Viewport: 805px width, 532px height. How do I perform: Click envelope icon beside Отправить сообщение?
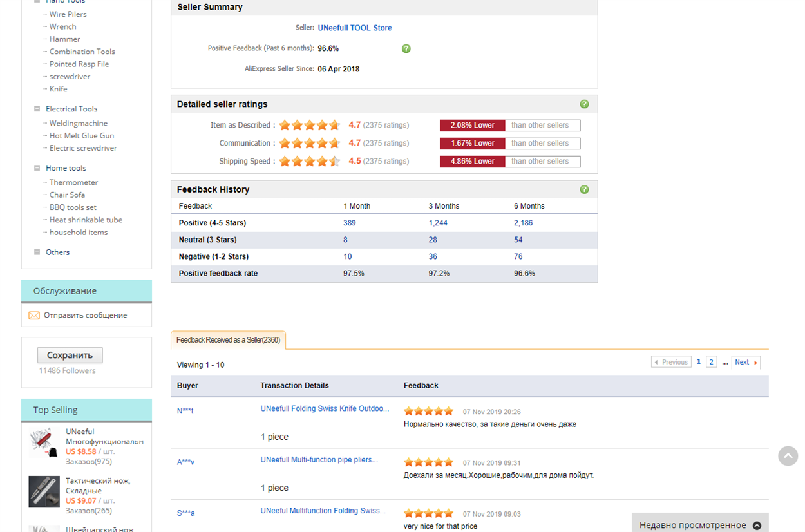click(34, 316)
